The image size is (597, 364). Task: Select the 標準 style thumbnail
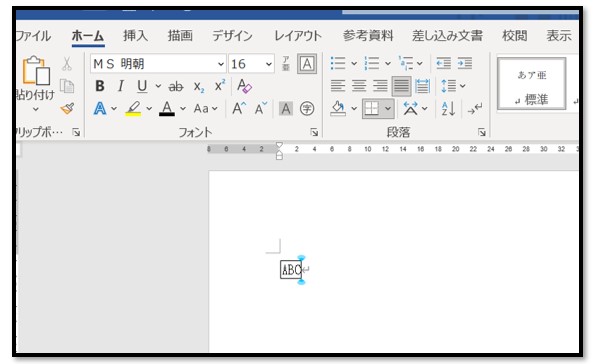pyautogui.click(x=532, y=84)
